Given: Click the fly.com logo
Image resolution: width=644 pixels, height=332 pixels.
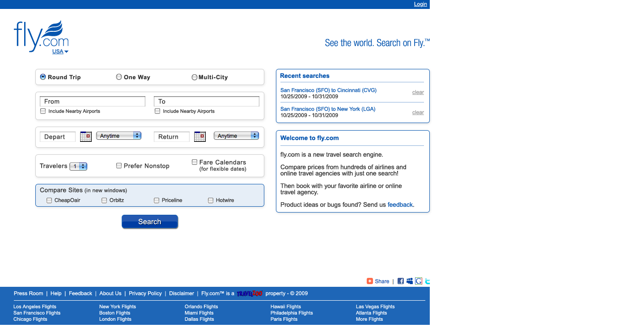Looking at the screenshot, I should coord(41,36).
